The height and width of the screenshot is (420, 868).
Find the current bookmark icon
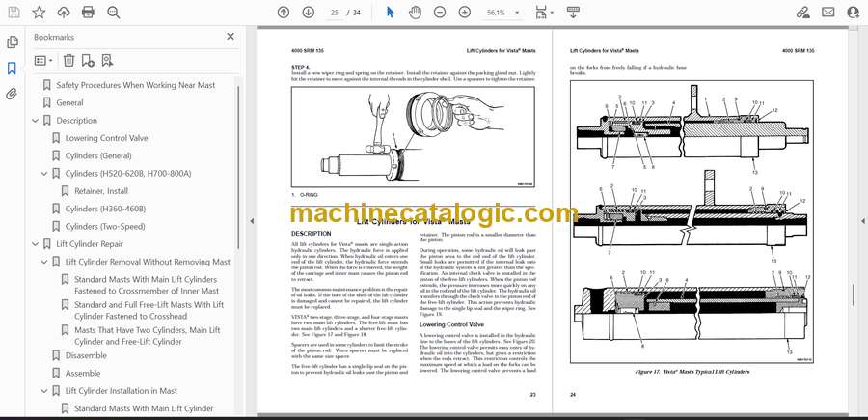pyautogui.click(x=107, y=61)
